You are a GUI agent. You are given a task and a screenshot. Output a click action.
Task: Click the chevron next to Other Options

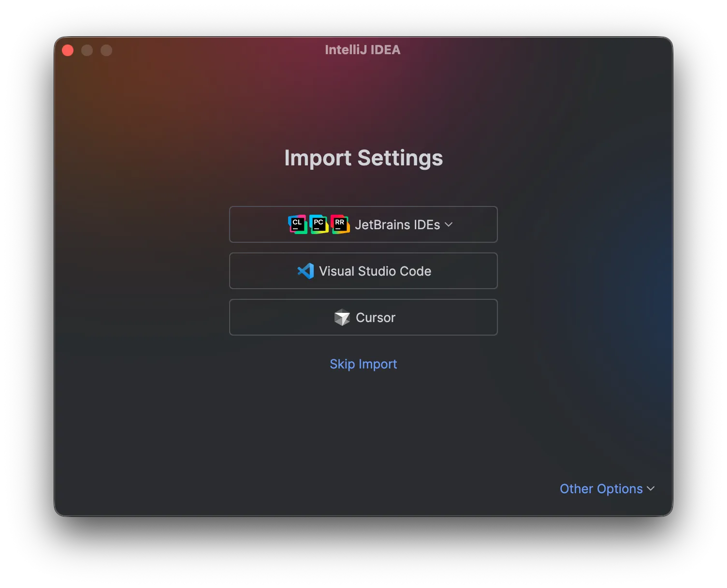pos(650,489)
